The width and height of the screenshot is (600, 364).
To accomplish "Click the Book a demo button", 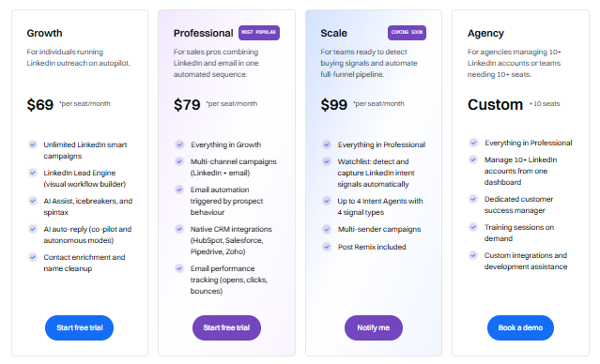I will [x=520, y=327].
